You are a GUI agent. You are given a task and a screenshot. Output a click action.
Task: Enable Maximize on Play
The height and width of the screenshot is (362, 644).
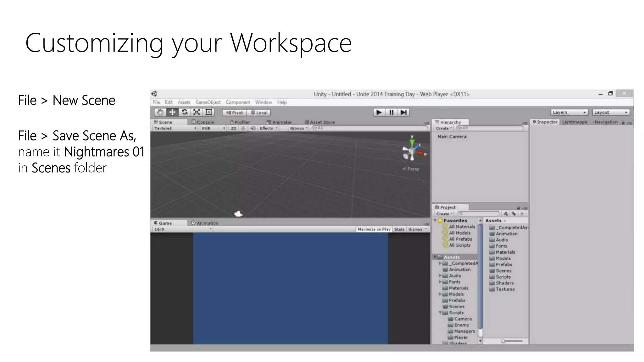(x=374, y=229)
